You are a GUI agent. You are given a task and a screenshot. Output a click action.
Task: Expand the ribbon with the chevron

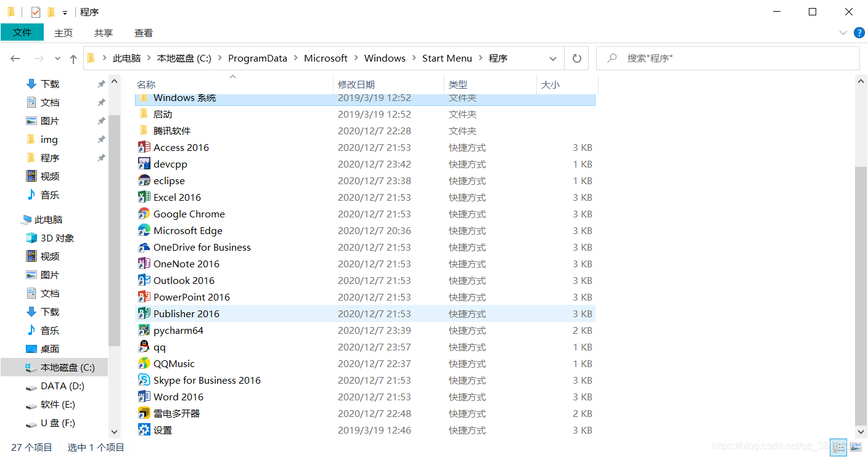(x=843, y=33)
